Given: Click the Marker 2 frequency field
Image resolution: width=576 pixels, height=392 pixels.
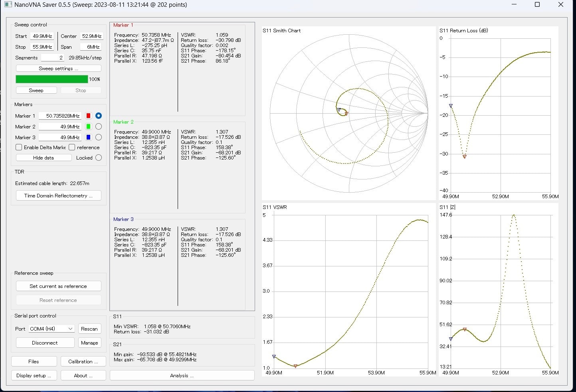Looking at the screenshot, I should [x=60, y=126].
